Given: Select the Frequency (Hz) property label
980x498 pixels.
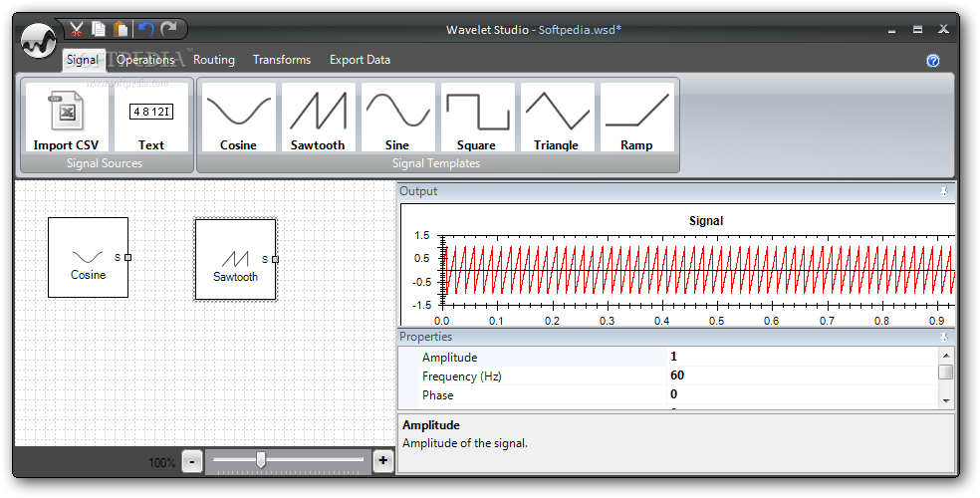Looking at the screenshot, I should point(462,376).
